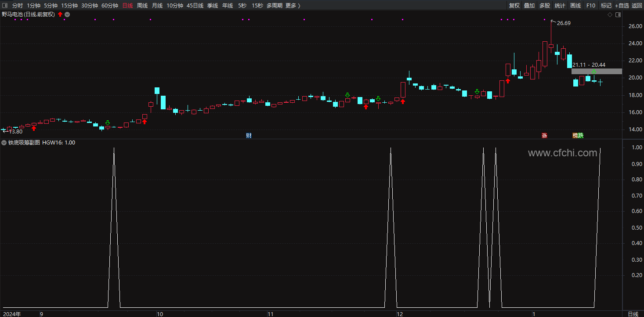Select the 5分钟 period tab

51,6
